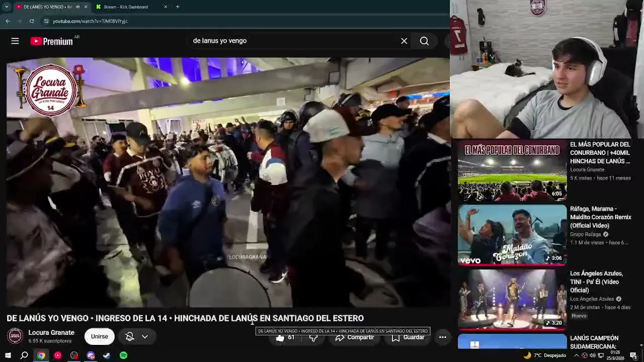Open the purple game controller app in taskbar
The image size is (644, 362).
tap(91, 355)
